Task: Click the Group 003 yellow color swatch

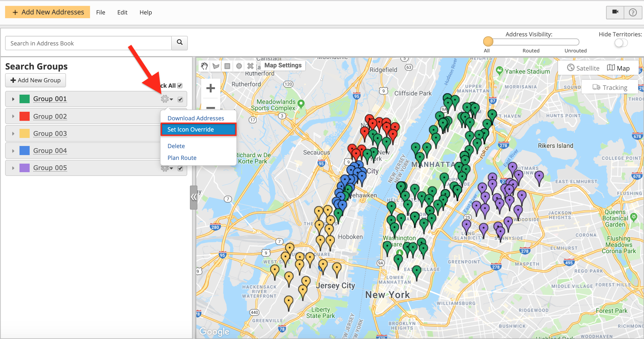Action: (25, 133)
